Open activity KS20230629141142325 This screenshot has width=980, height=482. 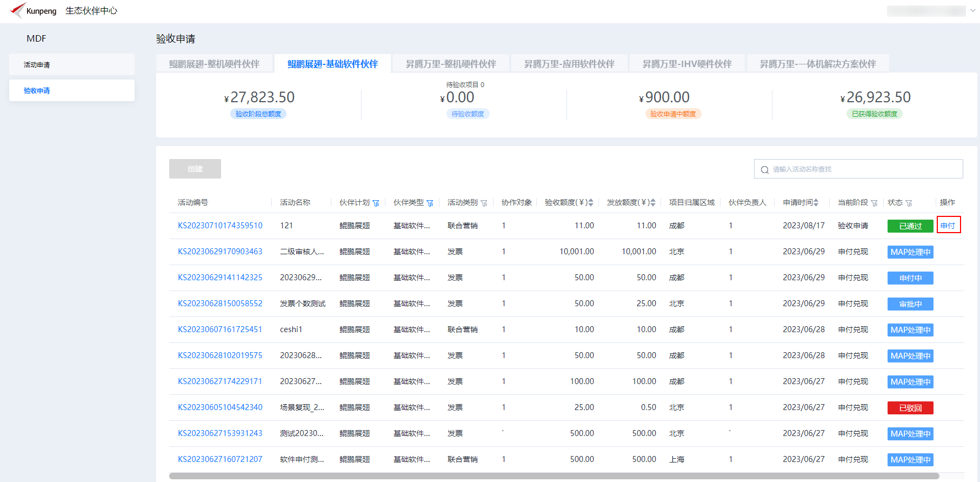tap(220, 278)
